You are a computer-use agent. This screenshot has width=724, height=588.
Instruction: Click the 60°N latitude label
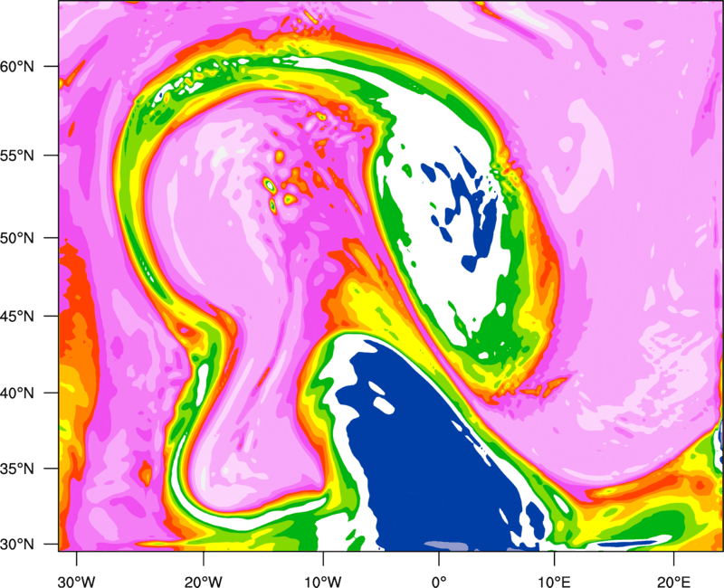point(17,66)
